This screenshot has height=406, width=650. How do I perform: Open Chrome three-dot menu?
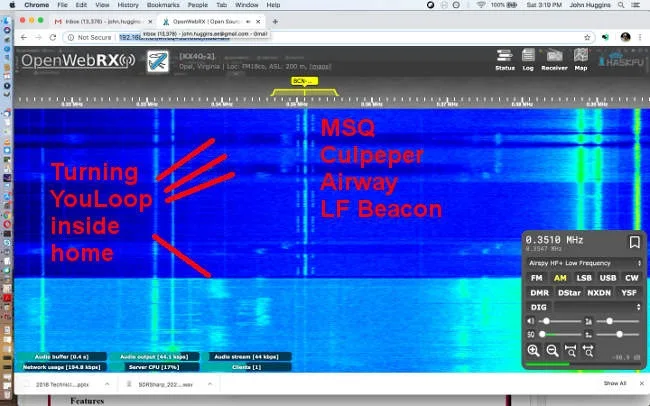640,37
